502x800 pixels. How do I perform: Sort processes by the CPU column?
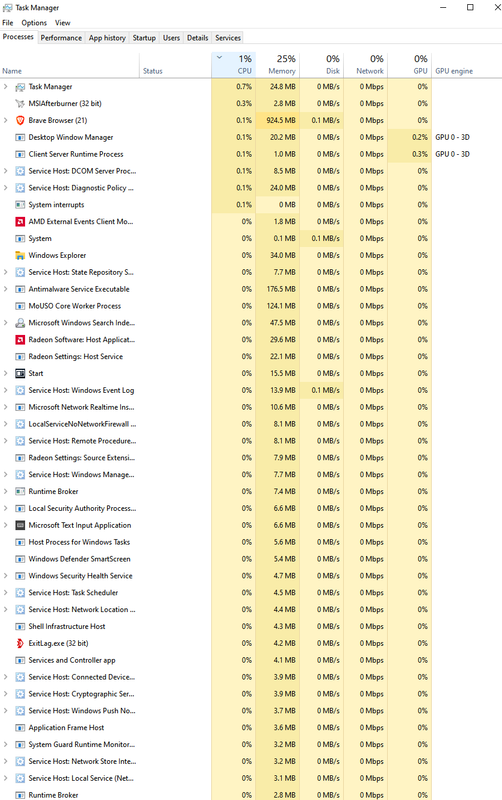(233, 65)
